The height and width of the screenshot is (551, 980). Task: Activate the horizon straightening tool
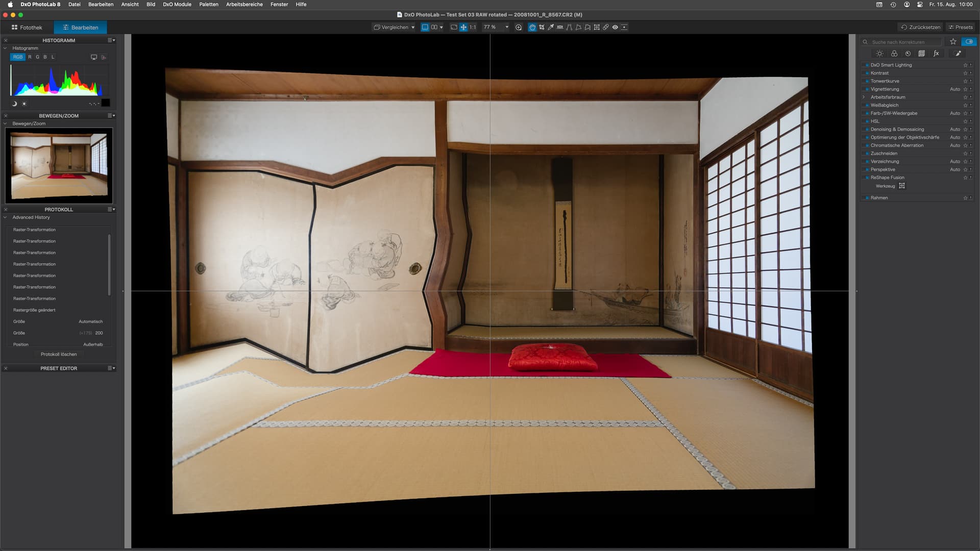click(560, 27)
